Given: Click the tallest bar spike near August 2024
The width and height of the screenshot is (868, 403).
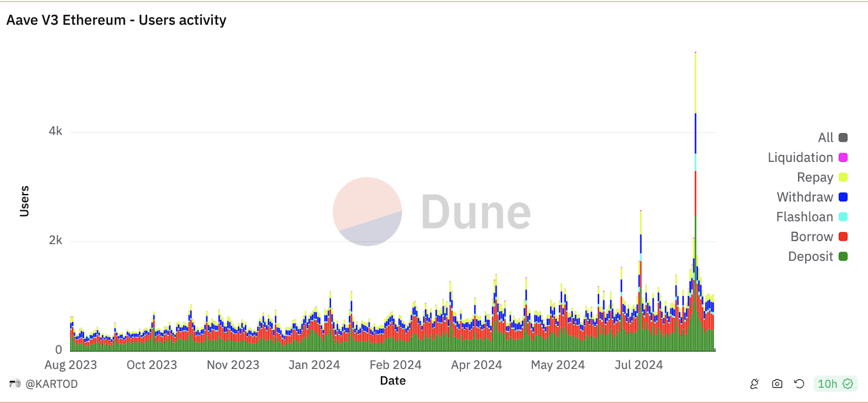Looking at the screenshot, I should (x=695, y=201).
